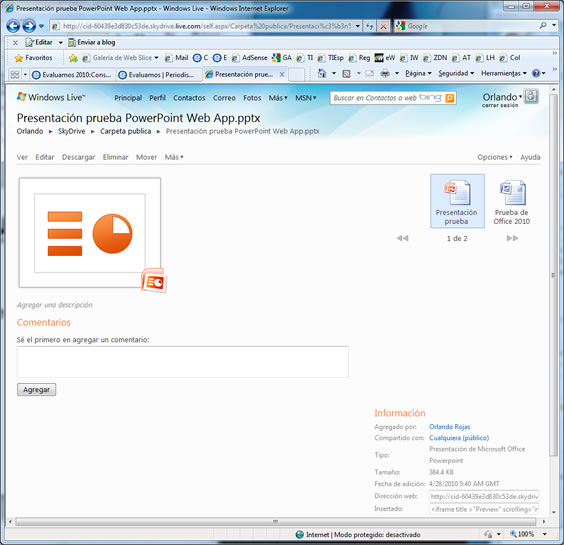Close the Presentación prue... tab
The width and height of the screenshot is (564, 545).
282,74
